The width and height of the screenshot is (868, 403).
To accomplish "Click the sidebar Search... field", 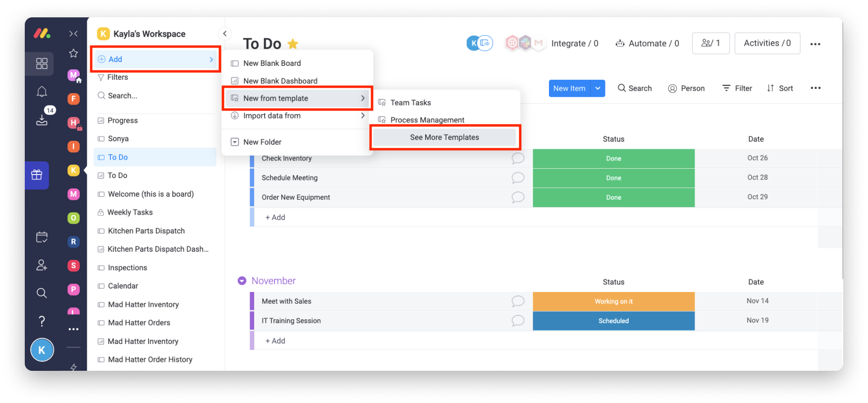I will click(x=155, y=96).
